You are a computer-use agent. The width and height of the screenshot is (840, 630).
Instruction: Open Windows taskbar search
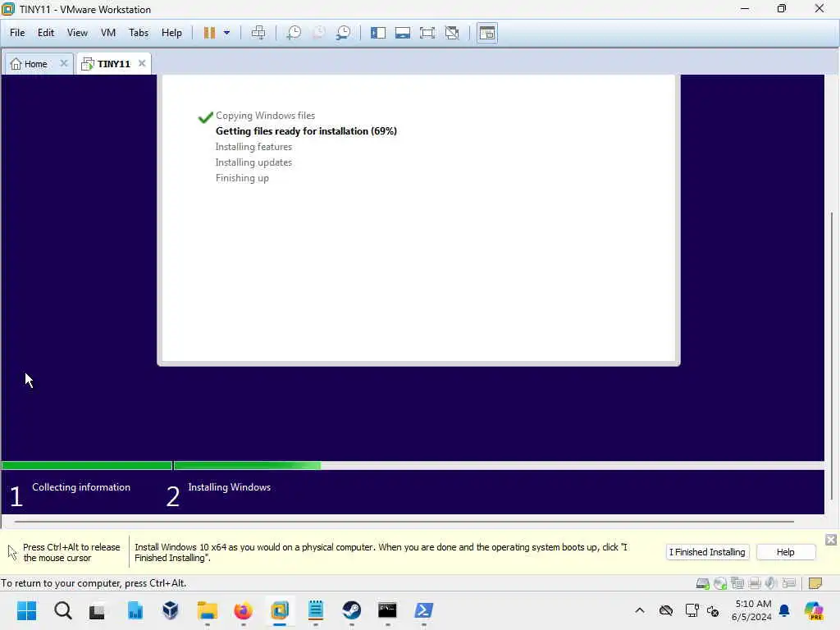point(62,610)
